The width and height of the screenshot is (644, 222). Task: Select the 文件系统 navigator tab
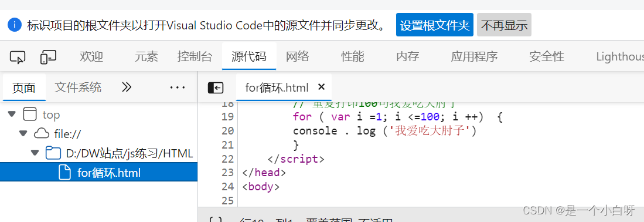click(x=78, y=88)
